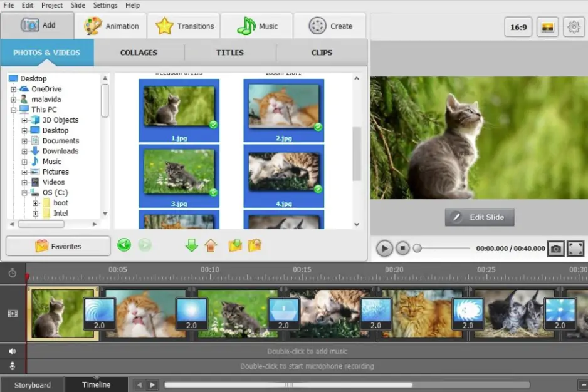
Task: Expand the Pictures folder node
Action: (24, 172)
